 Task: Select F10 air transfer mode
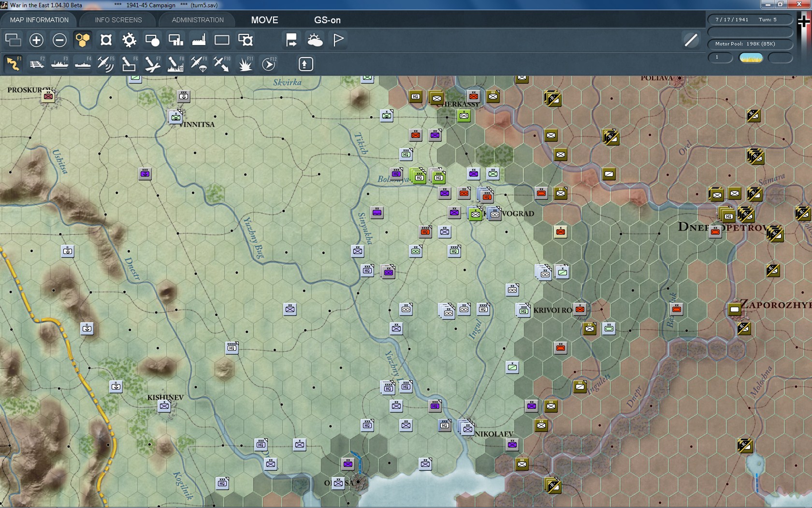pos(222,64)
